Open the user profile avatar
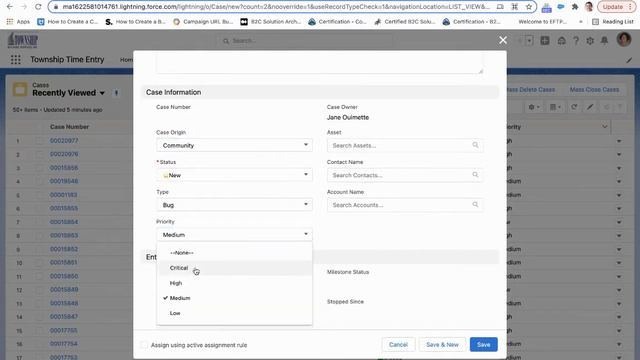The height and width of the screenshot is (360, 640). coord(624,40)
